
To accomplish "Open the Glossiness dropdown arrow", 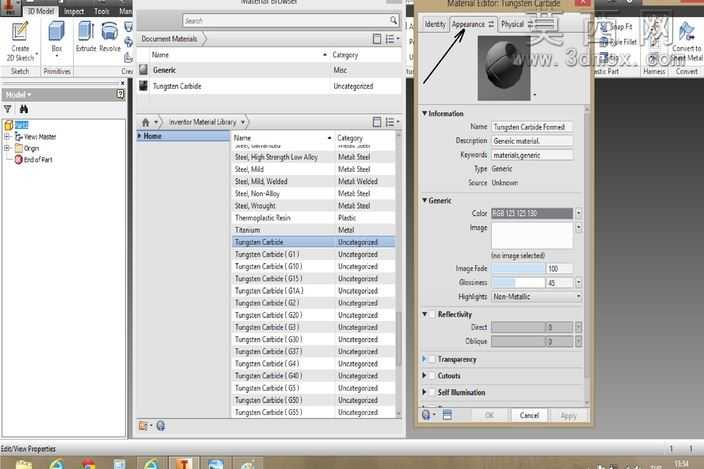I will [x=578, y=283].
